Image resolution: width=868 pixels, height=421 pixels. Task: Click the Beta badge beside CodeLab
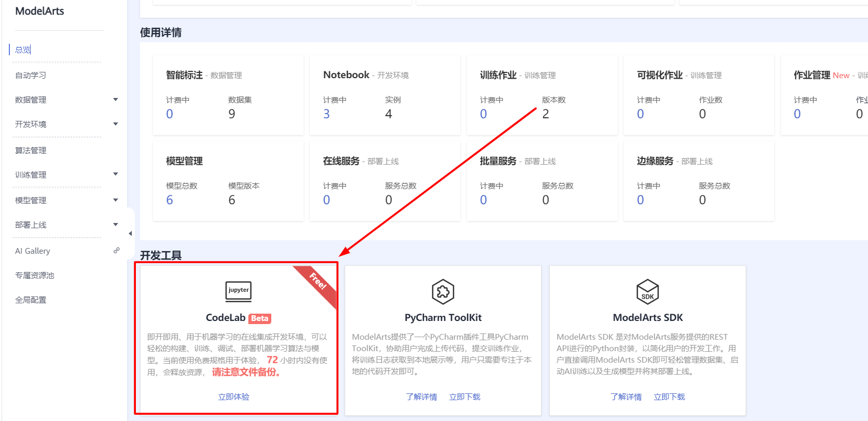pos(260,318)
